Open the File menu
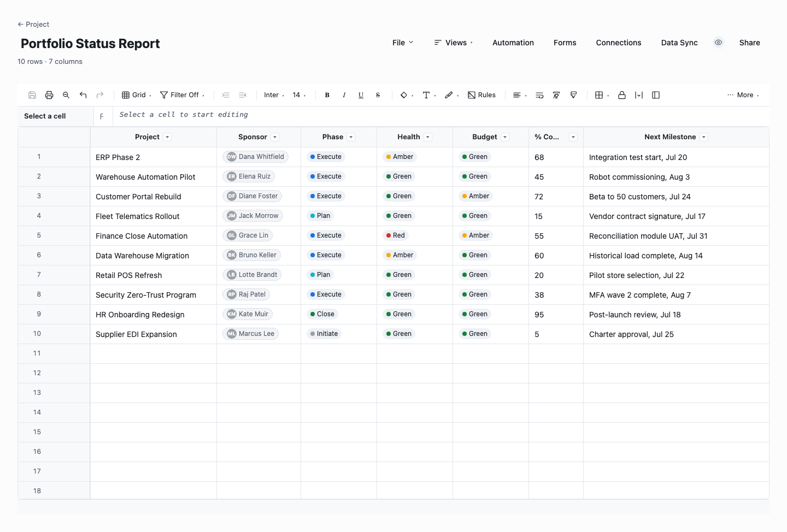The height and width of the screenshot is (532, 787). [403, 43]
